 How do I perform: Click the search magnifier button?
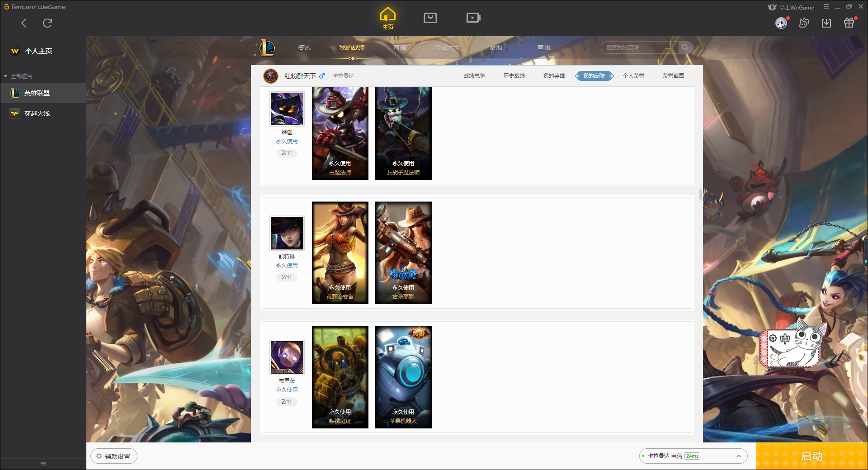685,47
